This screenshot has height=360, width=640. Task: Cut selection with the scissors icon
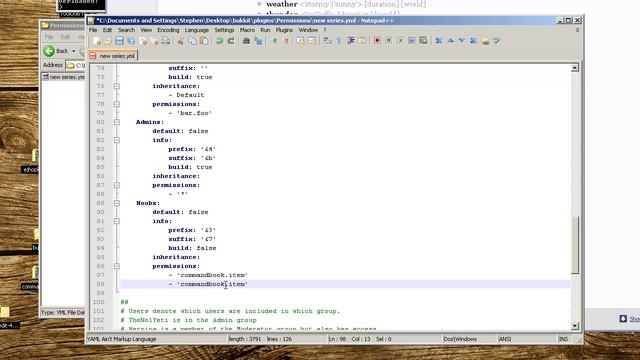coord(180,41)
